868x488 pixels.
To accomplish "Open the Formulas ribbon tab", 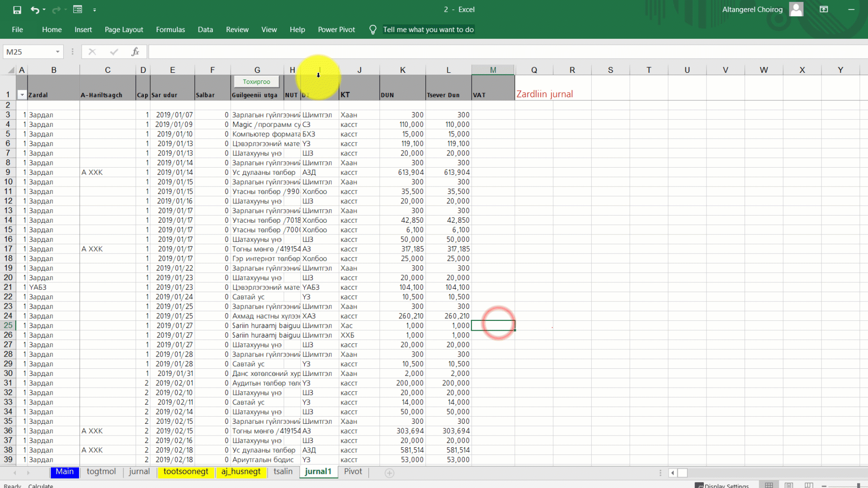I will 170,30.
